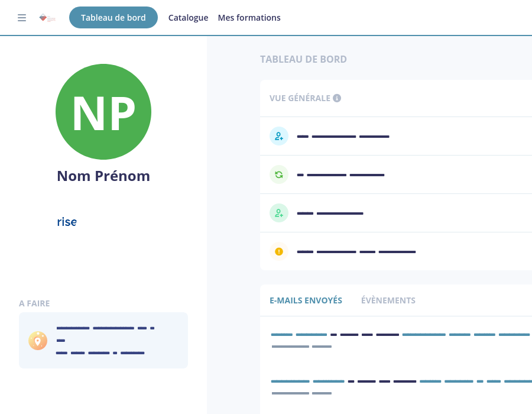This screenshot has height=414, width=532.
Task: Click the rise logo under the name
Action: point(67,222)
